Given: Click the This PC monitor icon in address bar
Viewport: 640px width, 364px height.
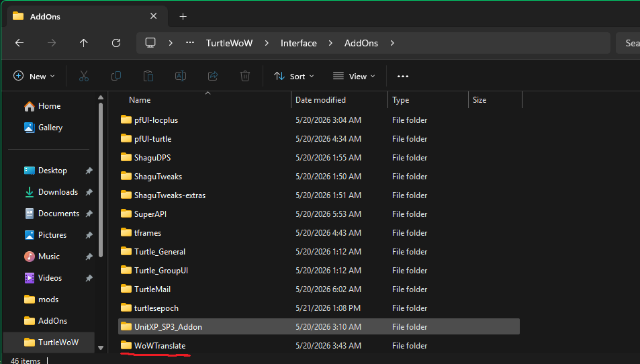Looking at the screenshot, I should pyautogui.click(x=150, y=43).
